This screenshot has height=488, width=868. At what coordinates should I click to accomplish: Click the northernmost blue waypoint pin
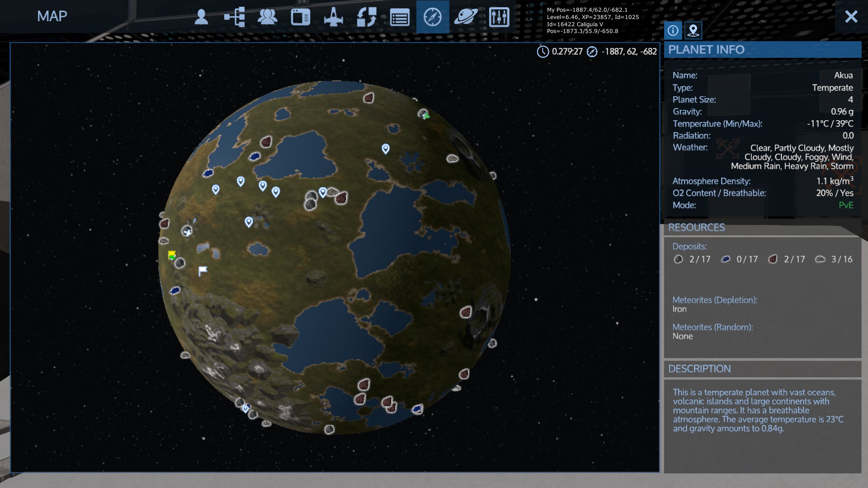click(x=386, y=148)
